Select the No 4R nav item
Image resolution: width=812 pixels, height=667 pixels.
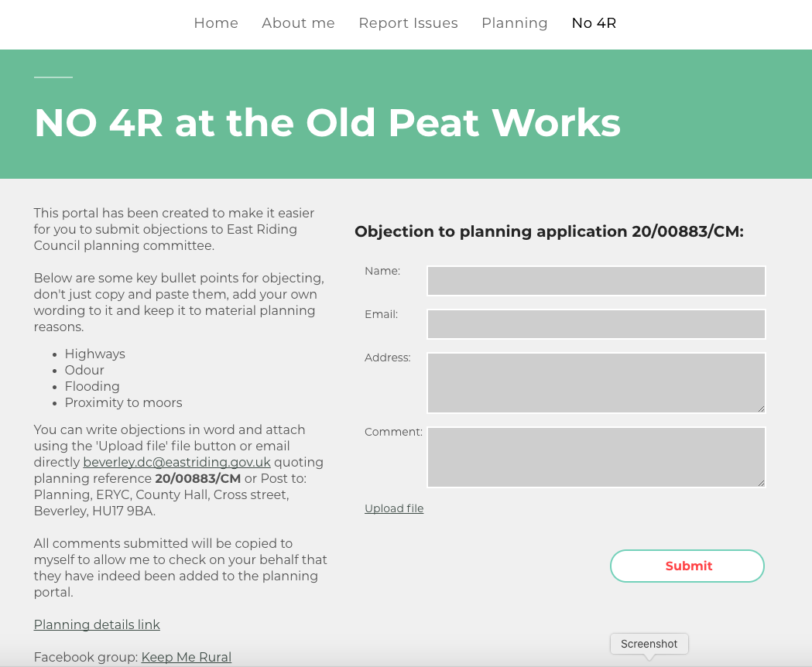point(594,23)
